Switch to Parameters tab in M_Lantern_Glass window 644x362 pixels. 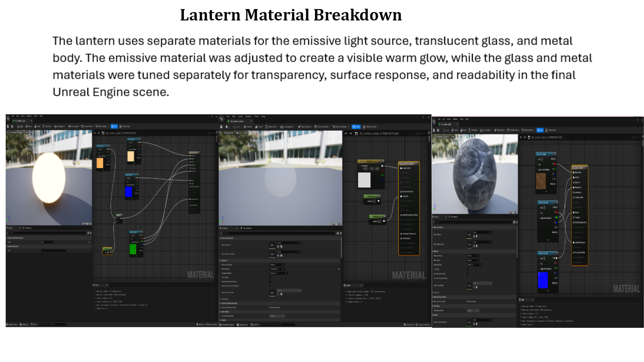[246, 228]
